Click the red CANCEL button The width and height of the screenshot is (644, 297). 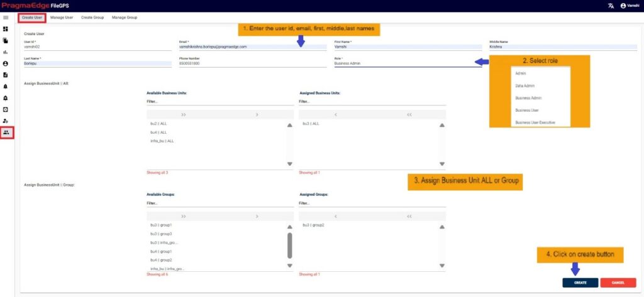tap(618, 283)
